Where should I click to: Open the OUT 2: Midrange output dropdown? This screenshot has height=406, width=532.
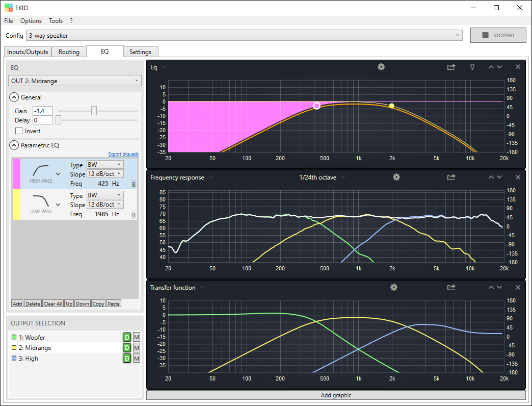coord(74,81)
